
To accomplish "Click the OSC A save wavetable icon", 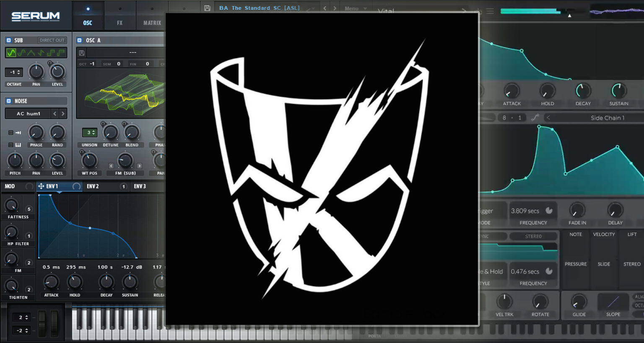I will click(x=82, y=53).
